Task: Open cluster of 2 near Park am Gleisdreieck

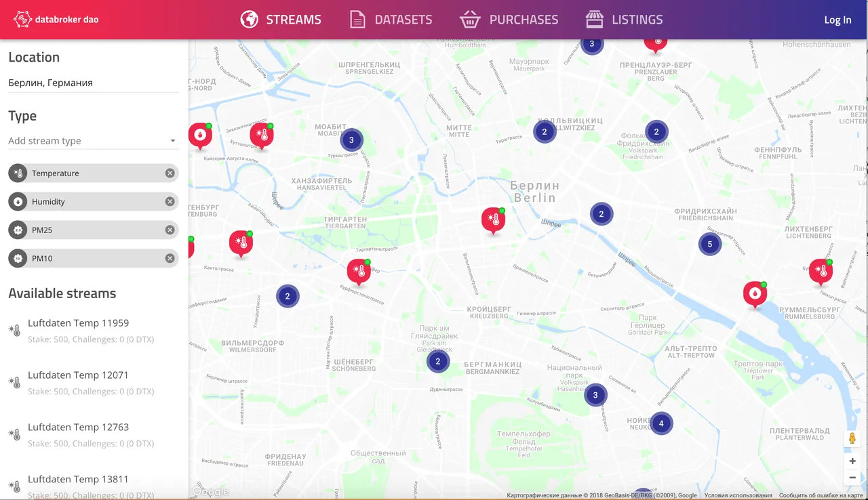Action: point(438,361)
